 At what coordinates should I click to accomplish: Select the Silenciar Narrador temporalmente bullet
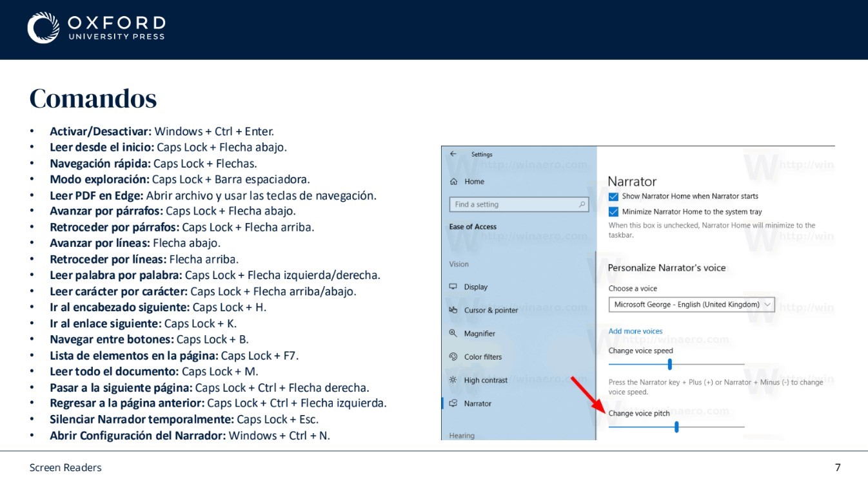tap(184, 420)
